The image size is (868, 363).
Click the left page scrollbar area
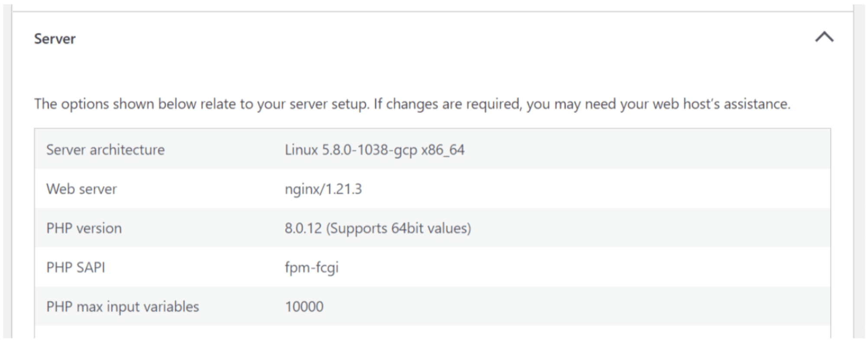[x=7, y=173]
